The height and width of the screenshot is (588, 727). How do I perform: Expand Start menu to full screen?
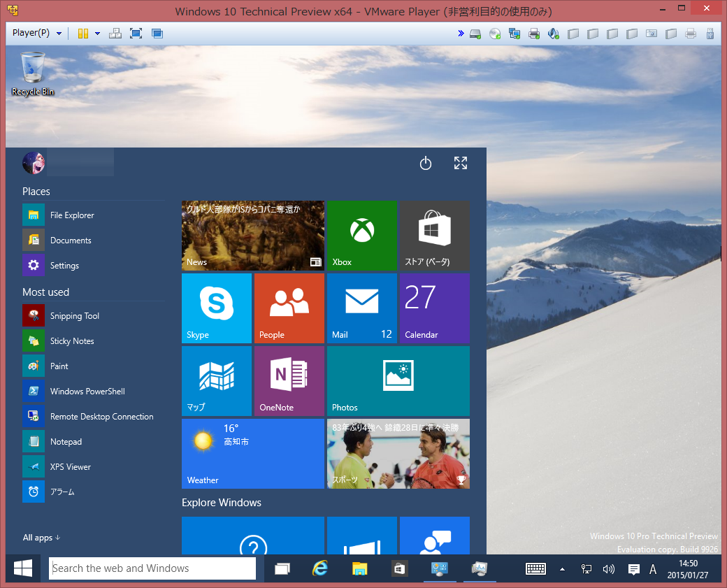(461, 163)
